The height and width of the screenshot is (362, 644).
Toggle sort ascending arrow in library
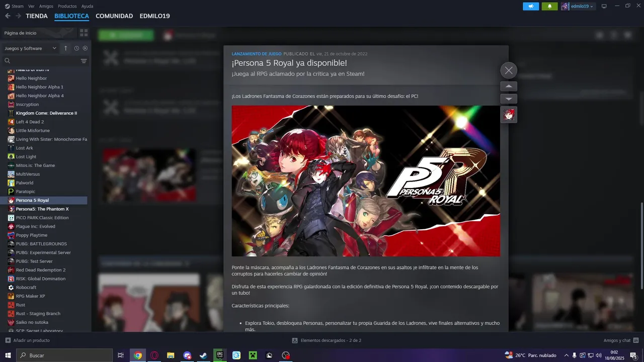coord(65,48)
